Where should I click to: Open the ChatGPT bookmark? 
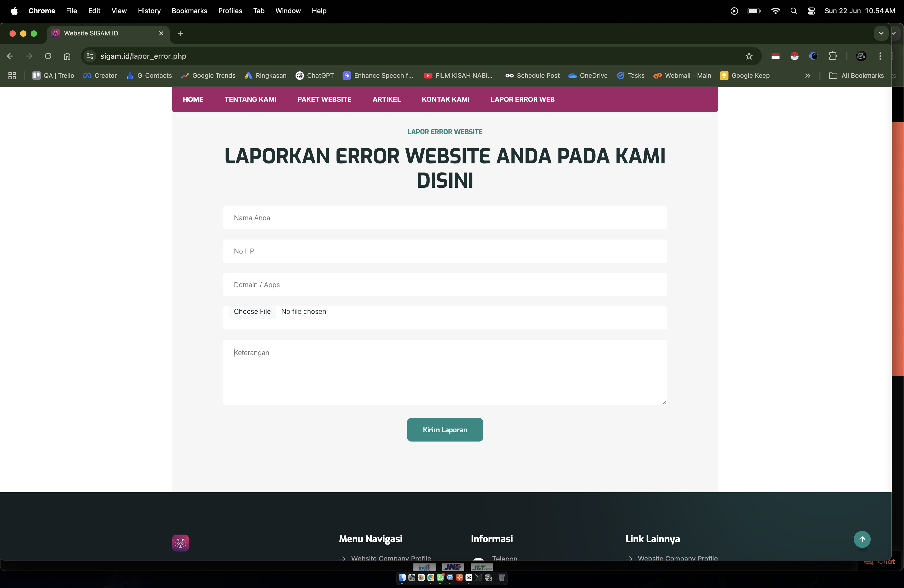pyautogui.click(x=315, y=76)
